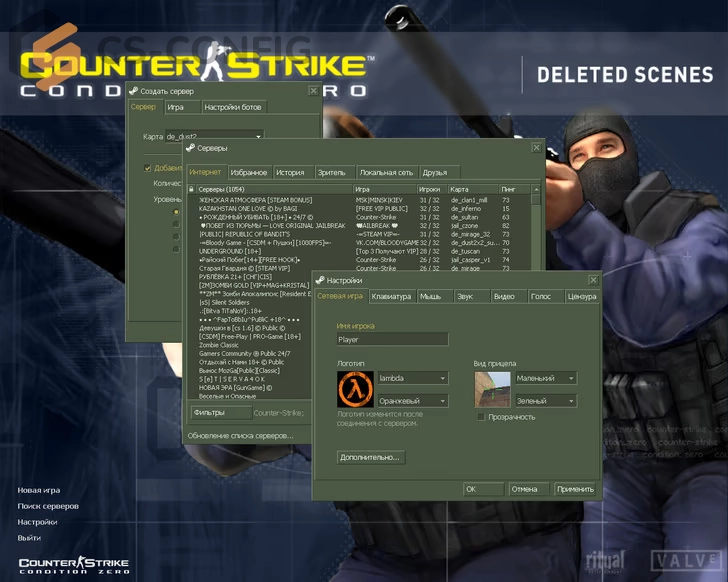Image resolution: width=728 pixels, height=582 pixels.
Task: Click Новая игра in main menu
Action: pos(39,490)
